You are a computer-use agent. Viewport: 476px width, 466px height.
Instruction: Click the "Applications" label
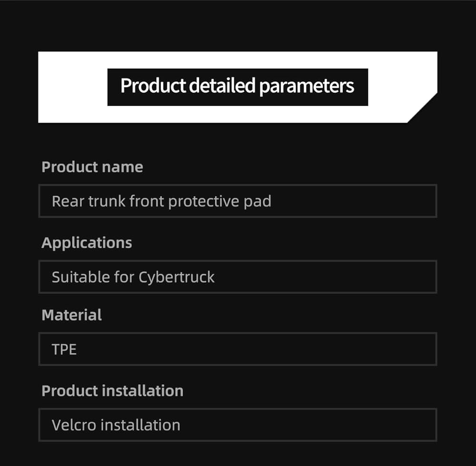pyautogui.click(x=87, y=243)
